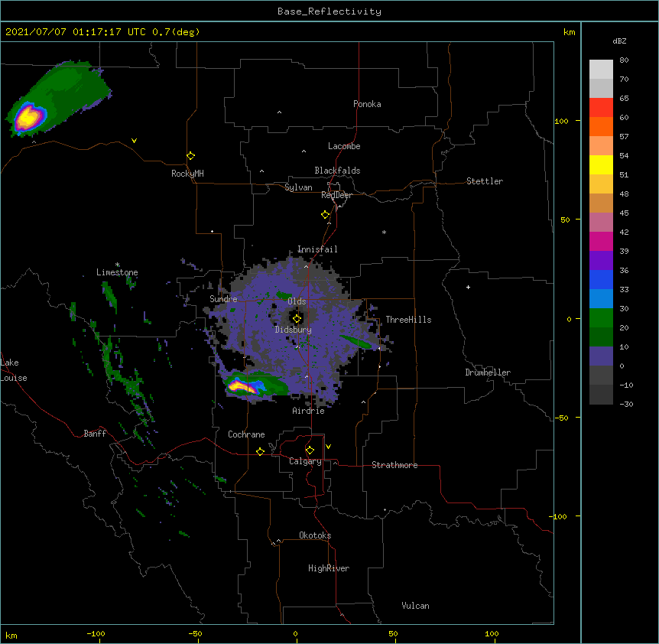Click the yellow V marker east of Calgary
Viewport: 659px width, 644px height.
pyautogui.click(x=328, y=447)
